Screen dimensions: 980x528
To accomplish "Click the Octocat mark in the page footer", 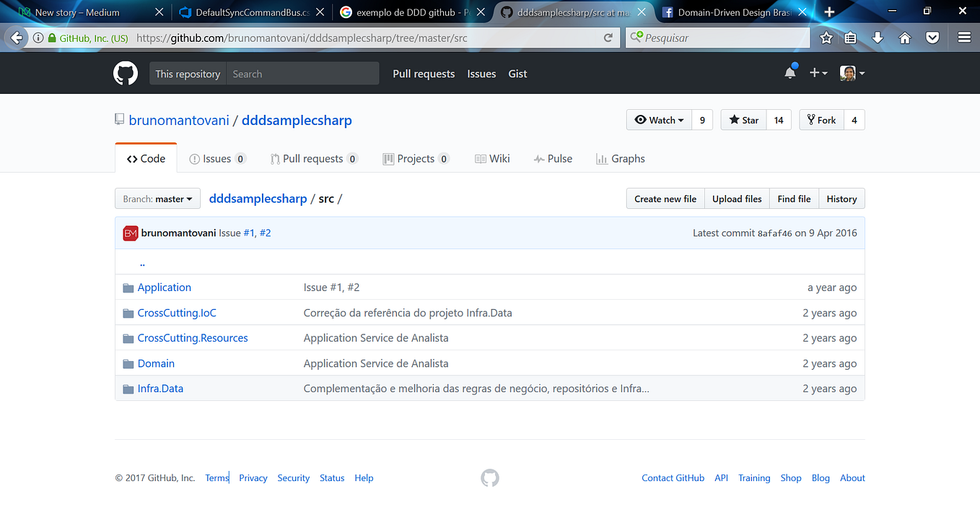I will pyautogui.click(x=489, y=477).
